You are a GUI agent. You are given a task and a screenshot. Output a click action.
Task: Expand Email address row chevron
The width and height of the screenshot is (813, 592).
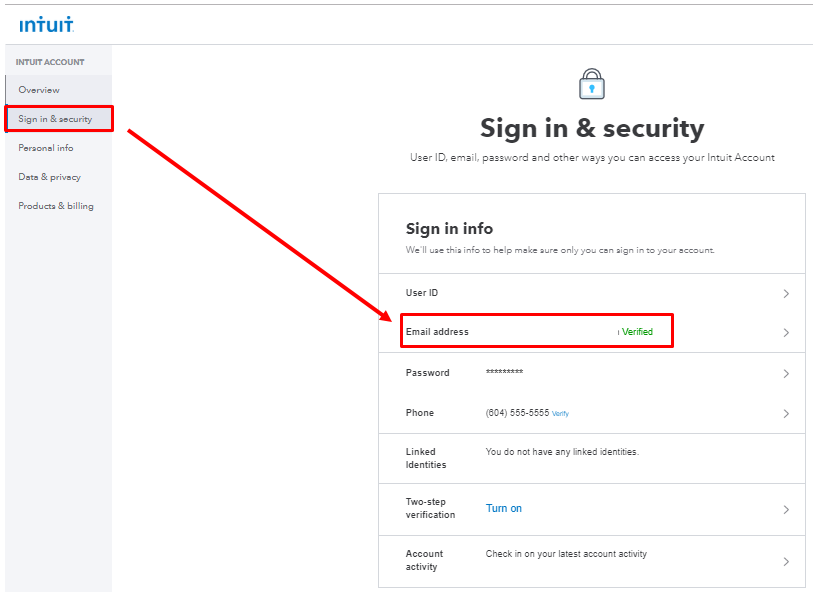pos(786,332)
